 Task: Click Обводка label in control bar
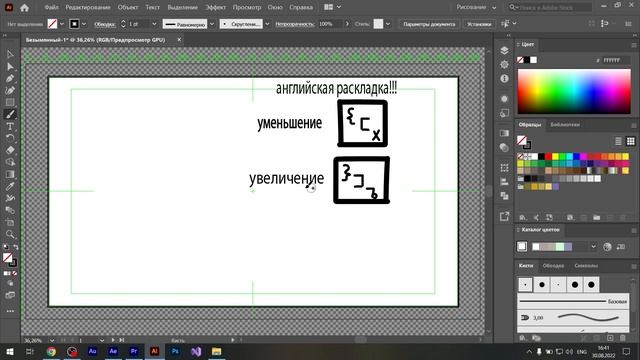pos(105,24)
